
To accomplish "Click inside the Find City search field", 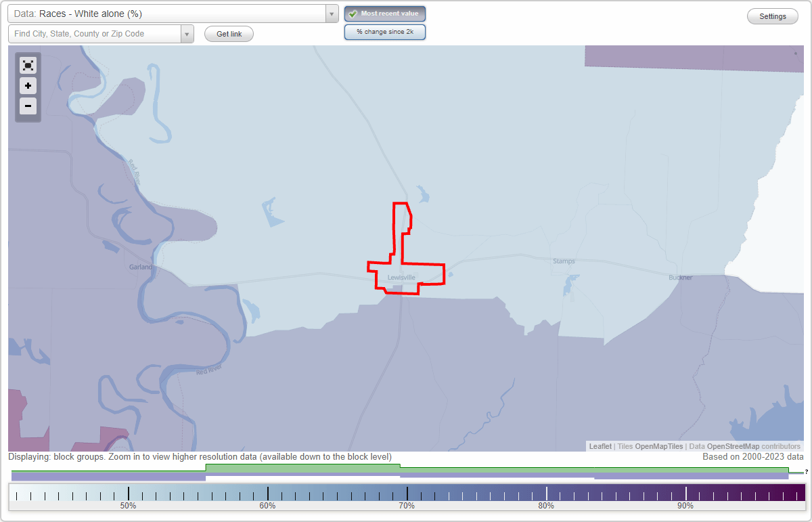I will pos(95,33).
